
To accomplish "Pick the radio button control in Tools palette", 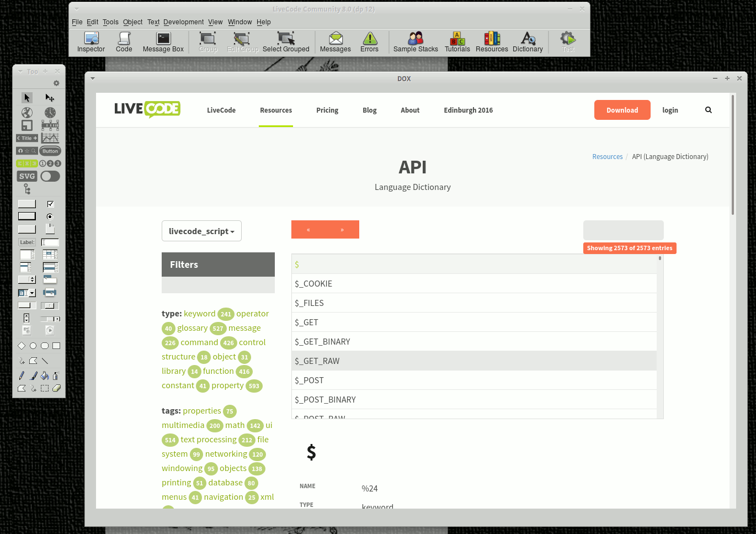I will 50,216.
